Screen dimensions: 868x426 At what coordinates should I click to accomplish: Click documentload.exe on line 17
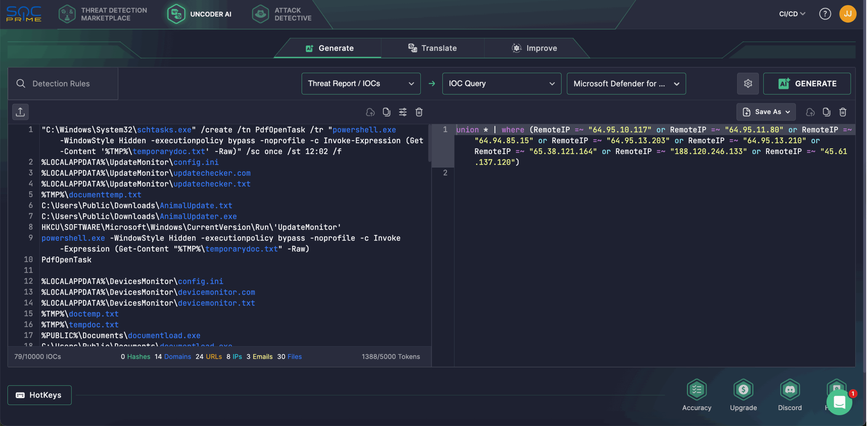point(164,335)
